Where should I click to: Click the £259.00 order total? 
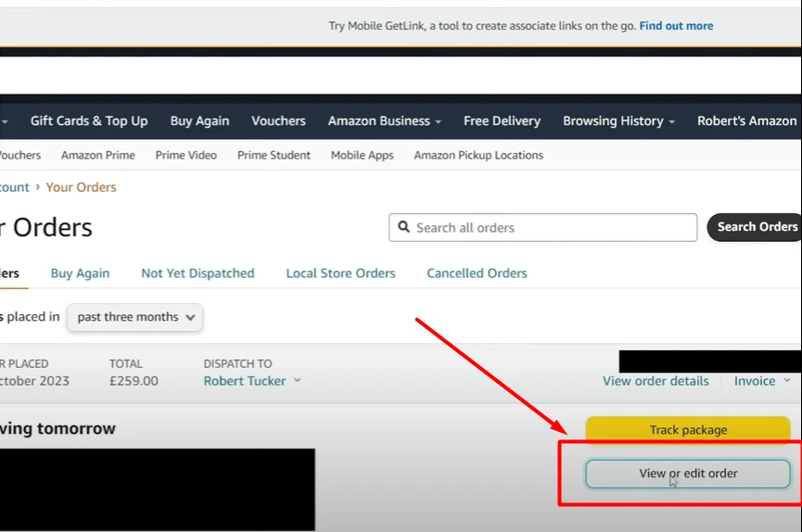point(134,381)
